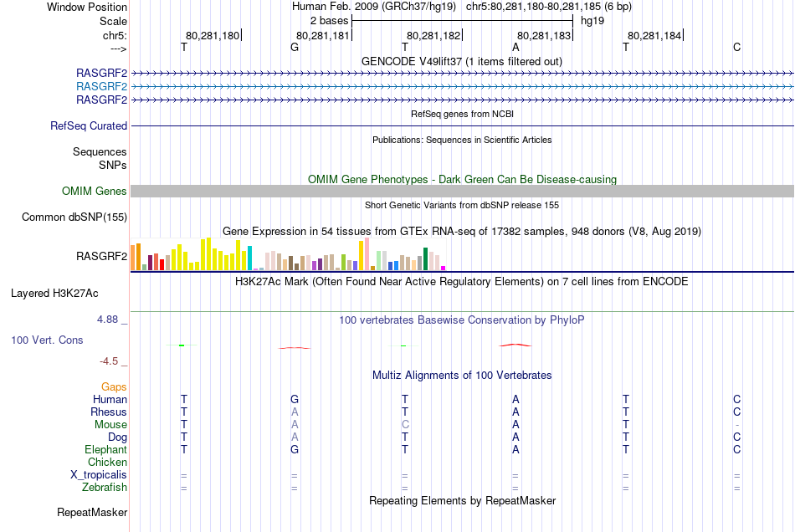Click the dash gap in the Mouse row
Viewport: 795px width, 532px height.
pyautogui.click(x=736, y=425)
